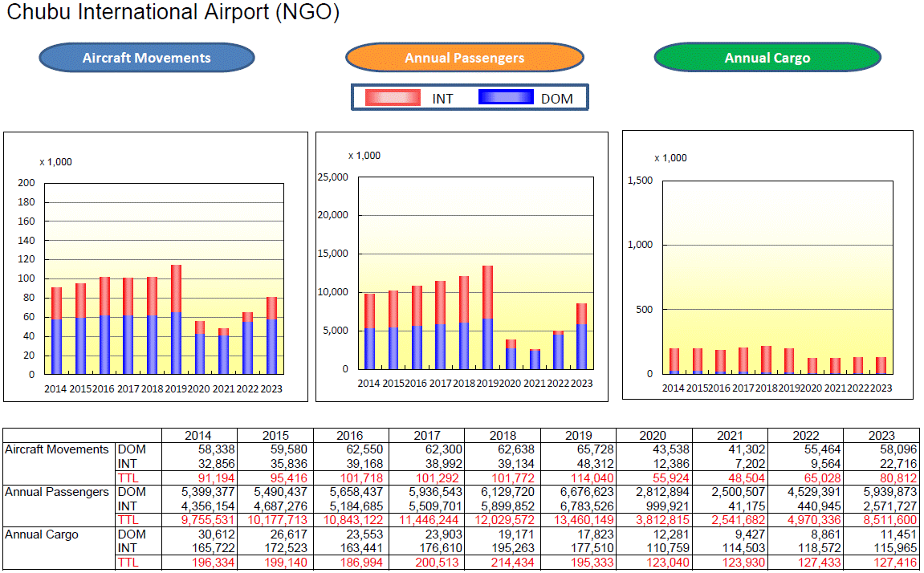Click the blue Aircraft Movements label
Screen dimensions: 924x573
coord(147,58)
